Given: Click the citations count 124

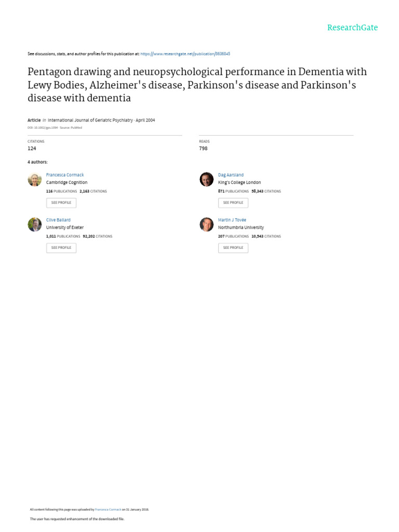Looking at the screenshot, I should click(32, 148).
